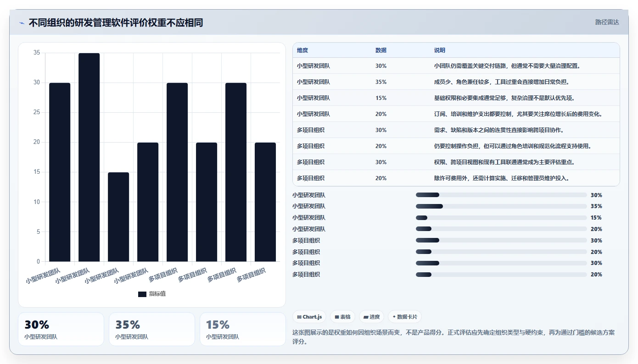Click the y-axis tick label 10
638x364 pixels.
[x=37, y=202]
